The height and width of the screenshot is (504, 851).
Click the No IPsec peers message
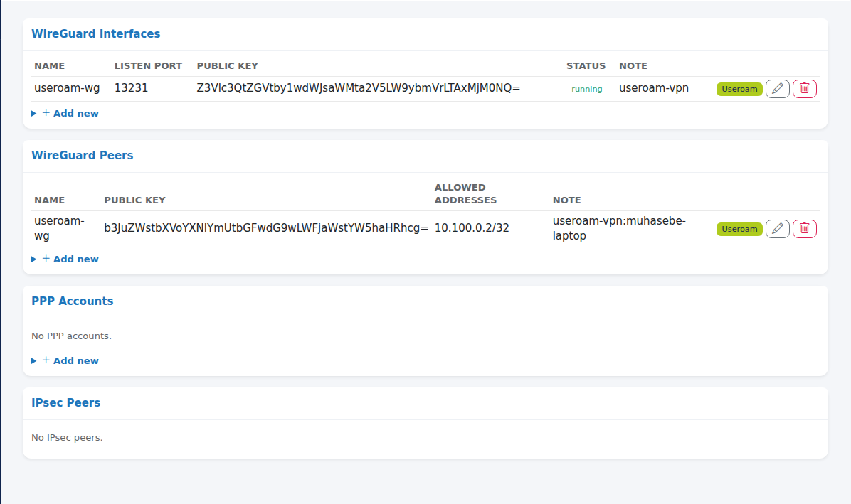pyautogui.click(x=67, y=437)
